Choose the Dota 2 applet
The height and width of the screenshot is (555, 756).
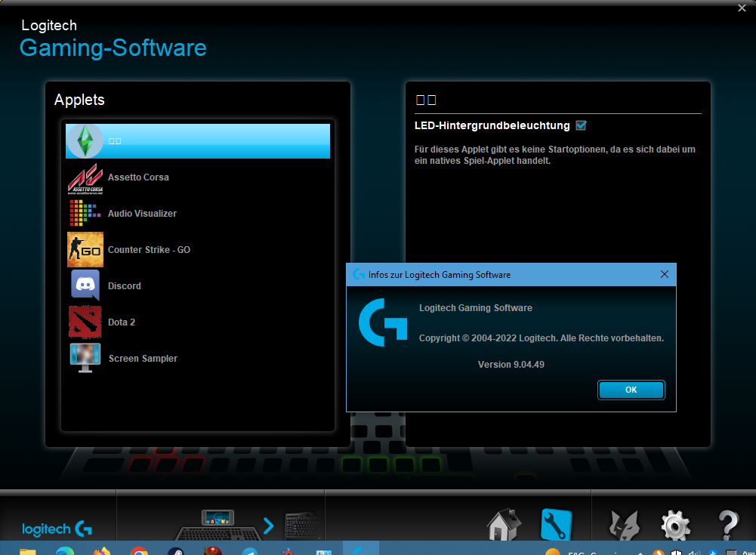198,322
